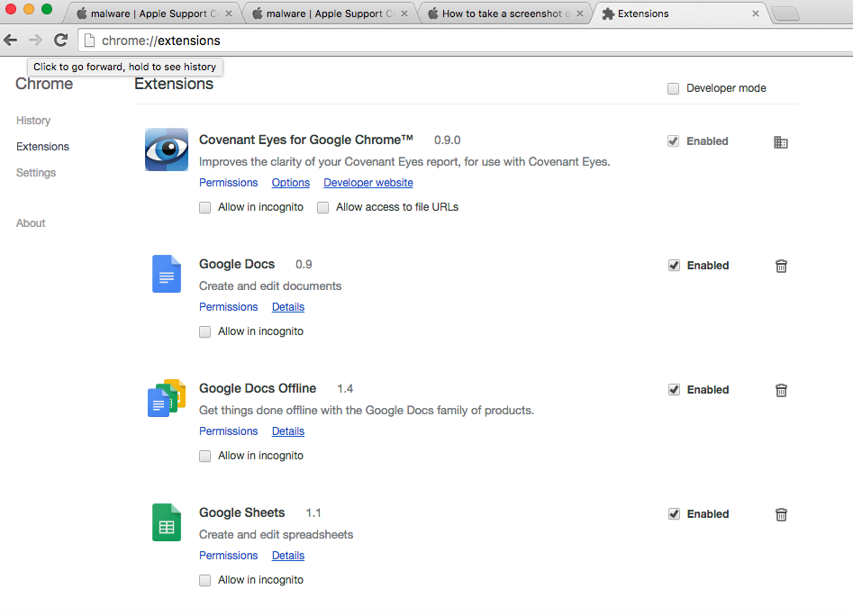
Task: Click the Google Sheets title text
Action: pyautogui.click(x=241, y=512)
